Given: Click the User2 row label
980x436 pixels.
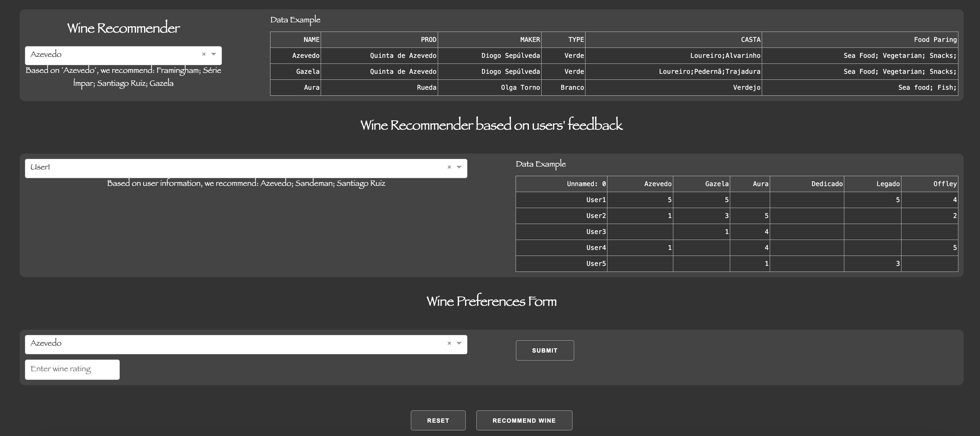Looking at the screenshot, I should point(562,216).
